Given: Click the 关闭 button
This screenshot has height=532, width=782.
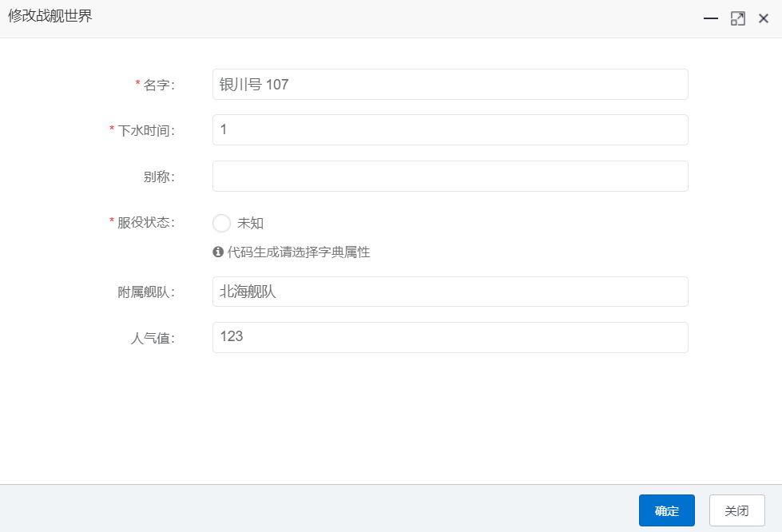Looking at the screenshot, I should (737, 510).
